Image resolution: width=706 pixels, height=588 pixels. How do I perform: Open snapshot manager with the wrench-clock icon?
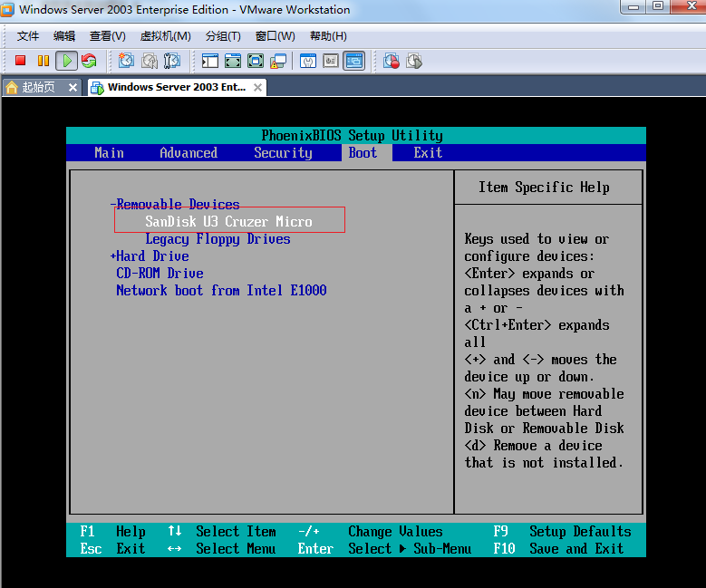[172, 61]
